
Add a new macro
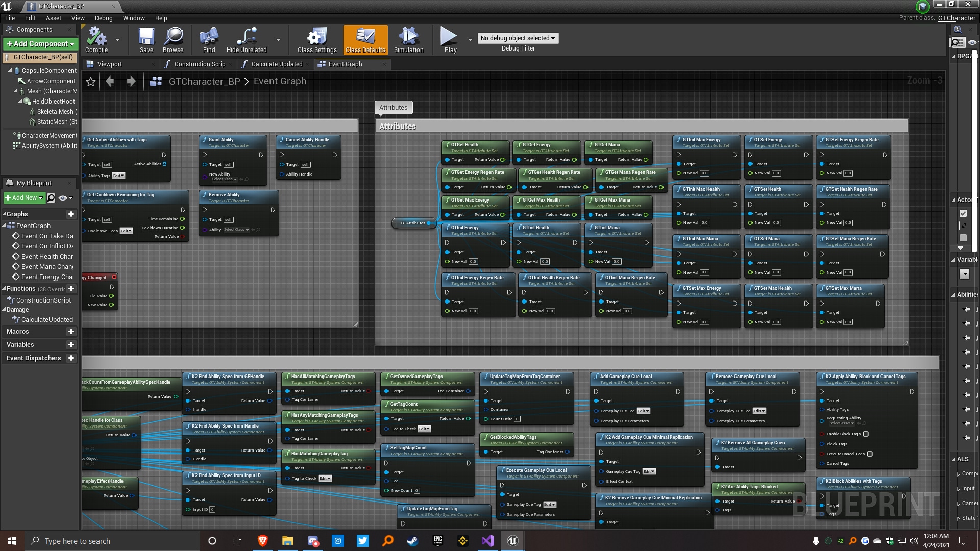(x=71, y=332)
